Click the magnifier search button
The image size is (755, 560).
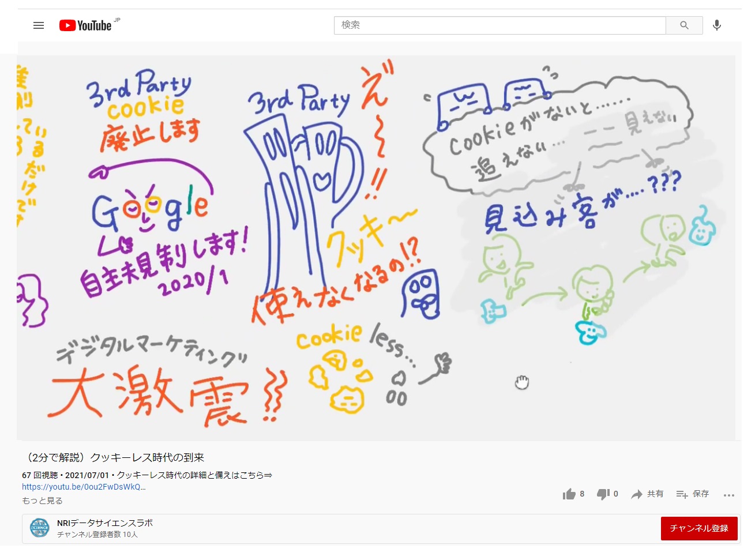point(684,25)
